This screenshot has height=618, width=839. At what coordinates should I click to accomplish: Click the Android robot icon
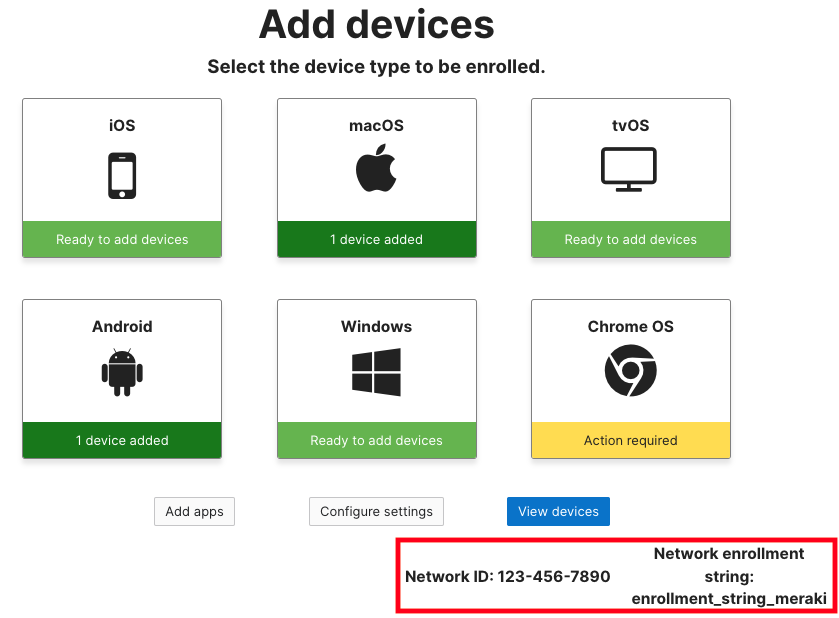121,371
